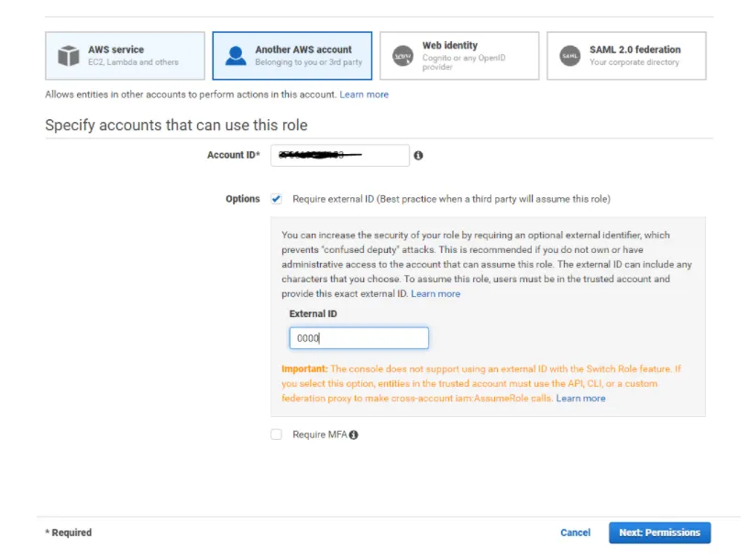Click the External ID field containing 0000
This screenshot has height=560, width=750.
[358, 337]
